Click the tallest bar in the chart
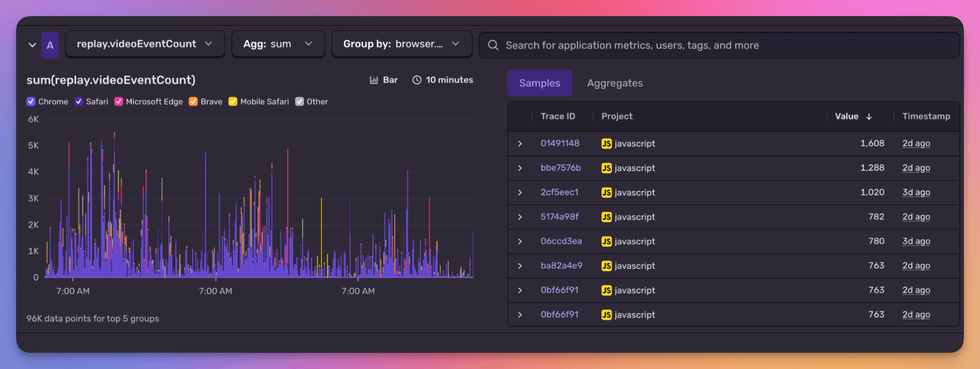The image size is (980, 369). click(x=114, y=205)
